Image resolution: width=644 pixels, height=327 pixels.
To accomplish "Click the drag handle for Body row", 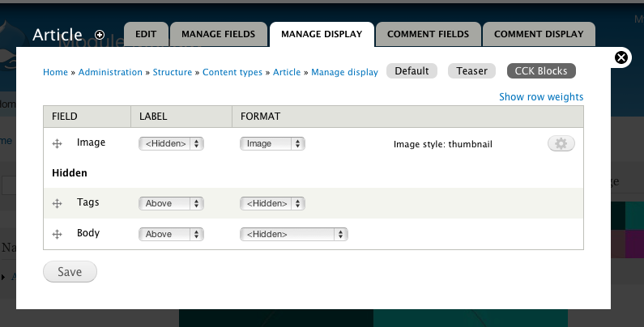I will click(x=58, y=234).
